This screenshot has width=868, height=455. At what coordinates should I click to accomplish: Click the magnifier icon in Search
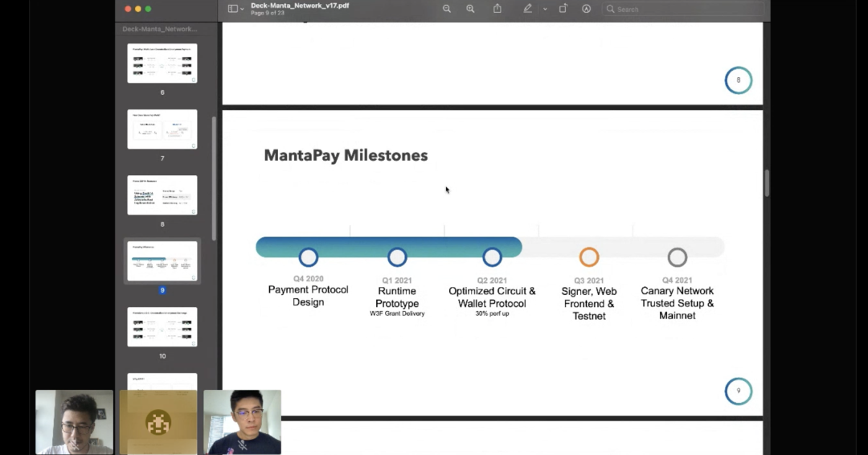pyautogui.click(x=610, y=9)
